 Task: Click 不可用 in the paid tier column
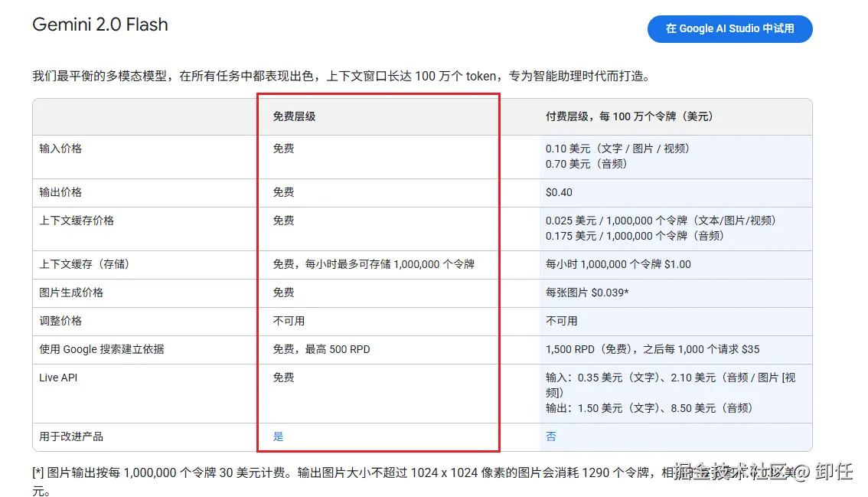(x=561, y=321)
